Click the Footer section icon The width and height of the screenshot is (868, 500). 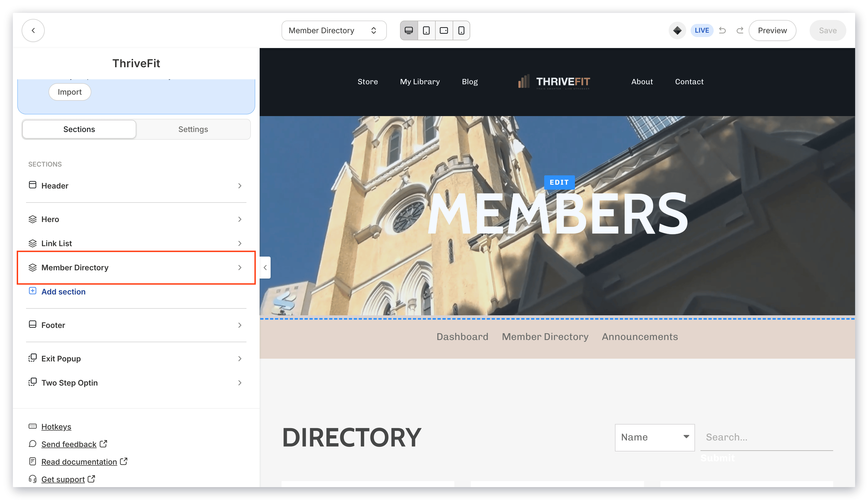coord(33,324)
